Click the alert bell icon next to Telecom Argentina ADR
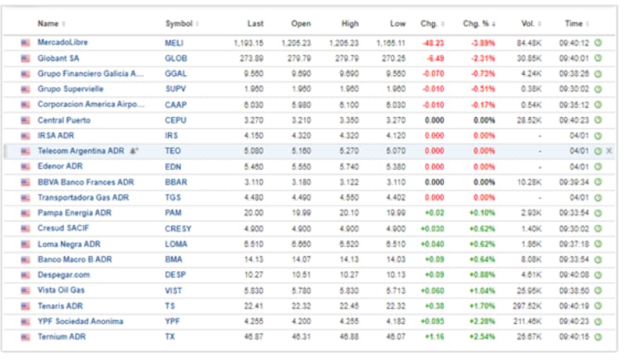Image resolution: width=625 pixels, height=364 pixels. coord(134,151)
